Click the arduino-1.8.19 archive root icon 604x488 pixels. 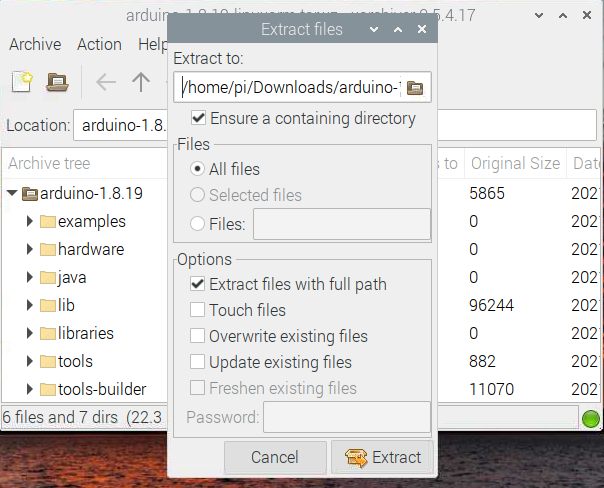pyautogui.click(x=30, y=193)
